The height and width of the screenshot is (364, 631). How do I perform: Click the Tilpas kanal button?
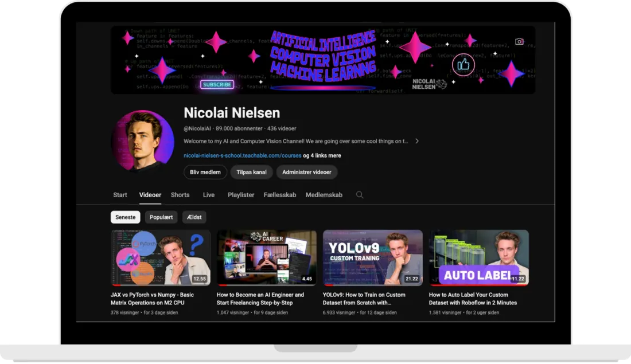click(x=251, y=172)
